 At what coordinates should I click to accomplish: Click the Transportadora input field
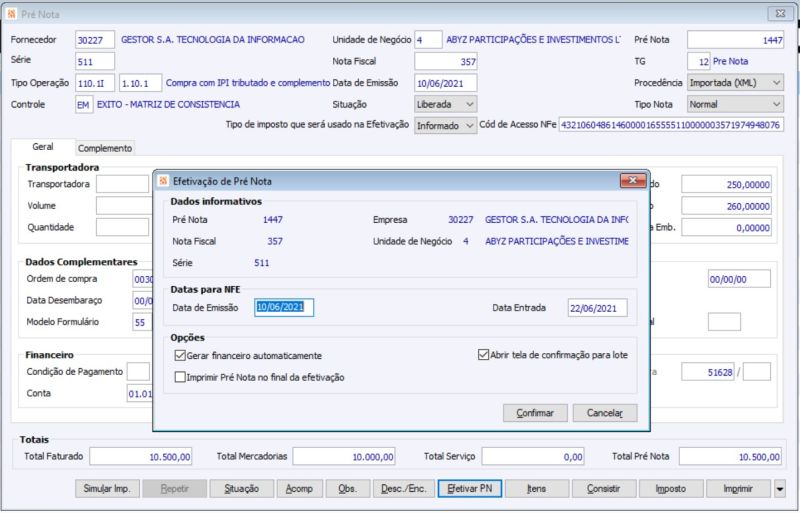[122, 184]
